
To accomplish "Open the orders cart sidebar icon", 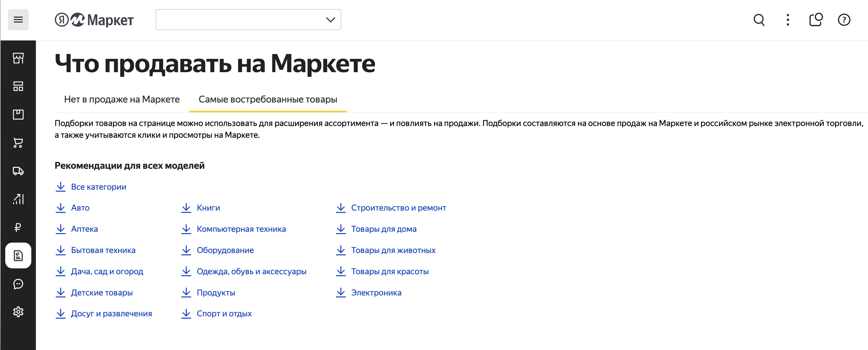I will (18, 143).
